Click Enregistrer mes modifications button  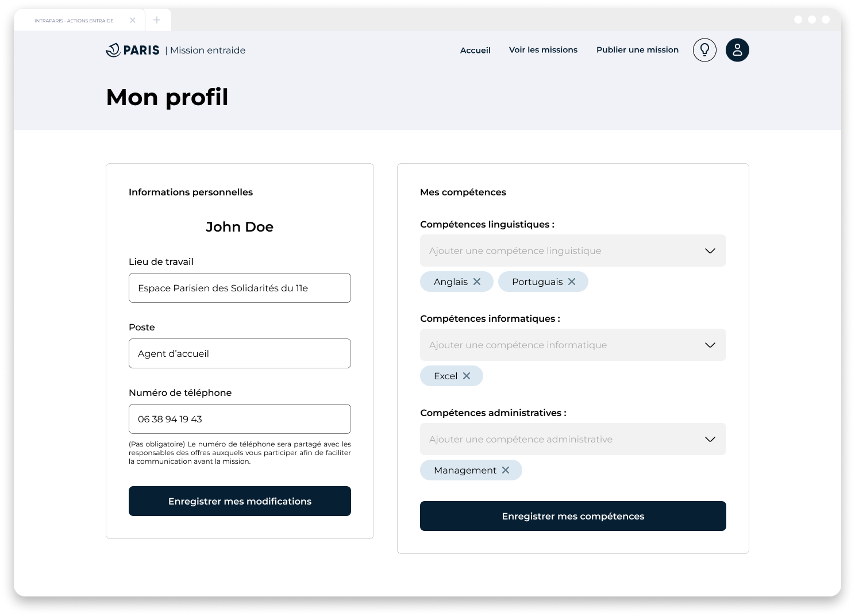point(240,501)
